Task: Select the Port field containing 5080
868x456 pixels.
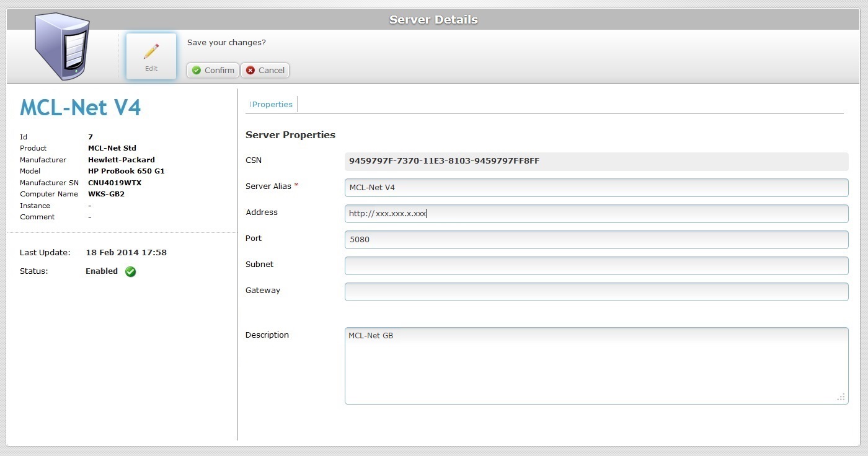Action: 596,240
